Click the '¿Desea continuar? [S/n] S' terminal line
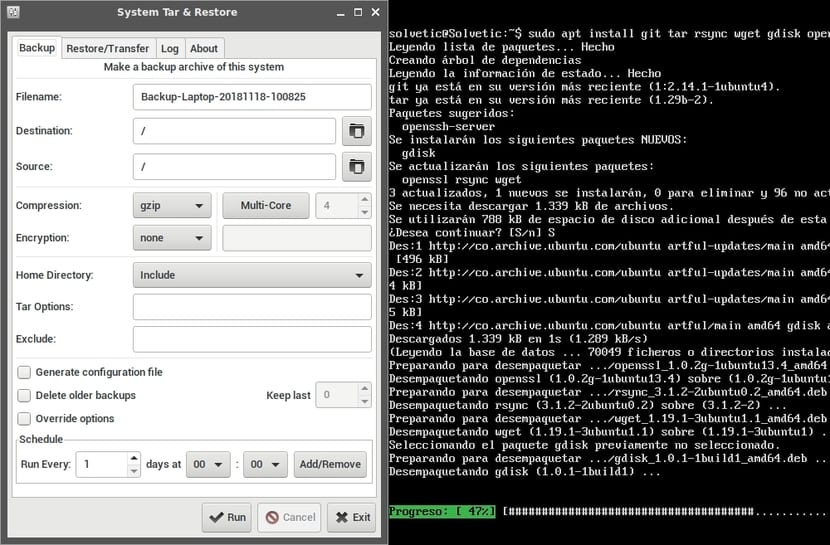Image resolution: width=830 pixels, height=545 pixels. [x=472, y=233]
